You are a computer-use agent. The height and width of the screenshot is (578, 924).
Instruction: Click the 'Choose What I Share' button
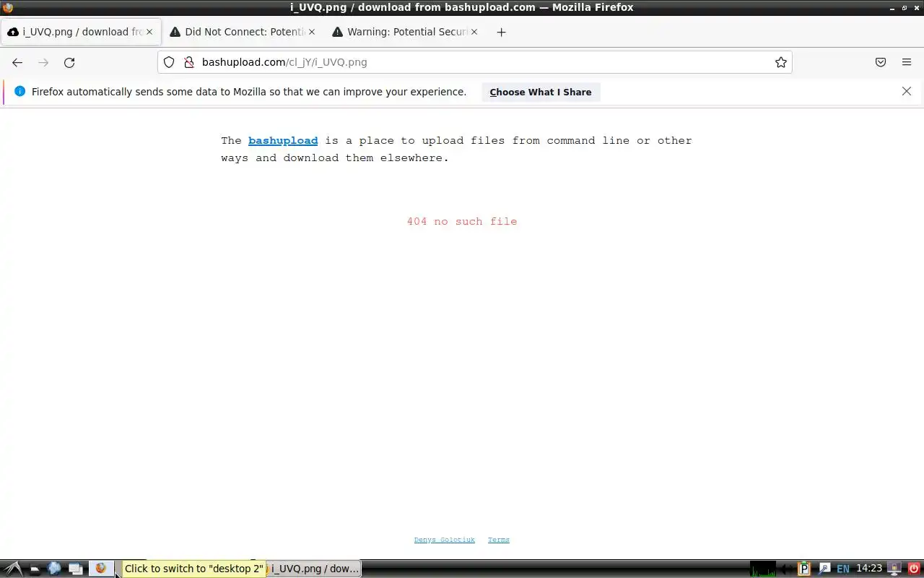click(541, 92)
